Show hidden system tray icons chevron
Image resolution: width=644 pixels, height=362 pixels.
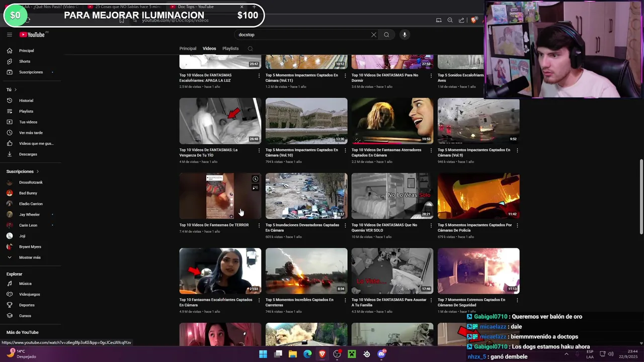click(567, 354)
